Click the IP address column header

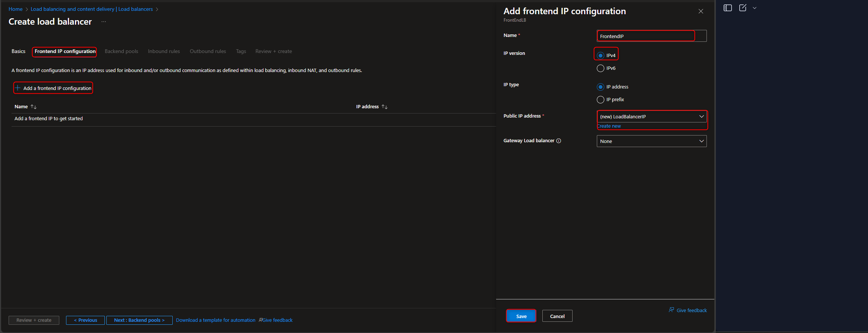pos(367,107)
